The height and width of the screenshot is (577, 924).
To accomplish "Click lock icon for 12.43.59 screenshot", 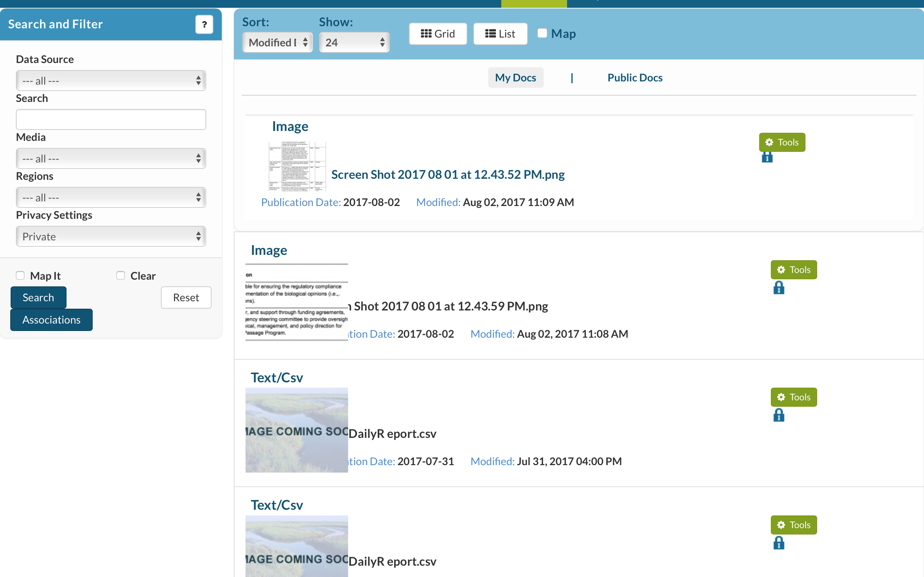I will pyautogui.click(x=778, y=288).
